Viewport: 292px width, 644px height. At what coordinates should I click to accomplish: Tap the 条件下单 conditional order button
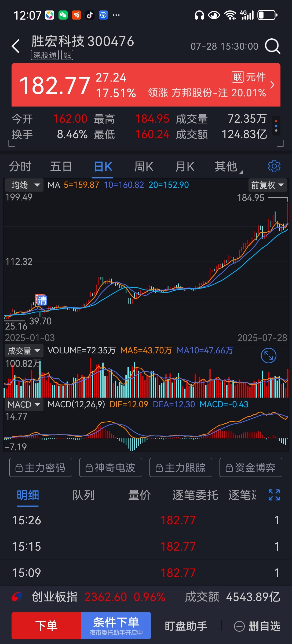point(116,625)
